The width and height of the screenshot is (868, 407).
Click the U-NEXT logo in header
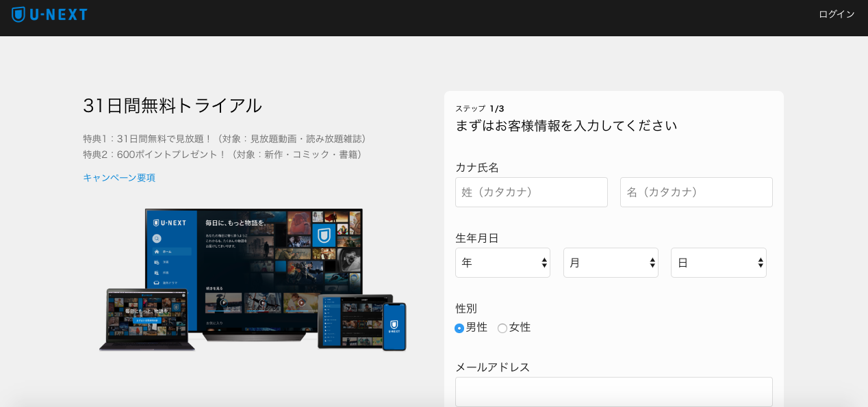(x=49, y=14)
